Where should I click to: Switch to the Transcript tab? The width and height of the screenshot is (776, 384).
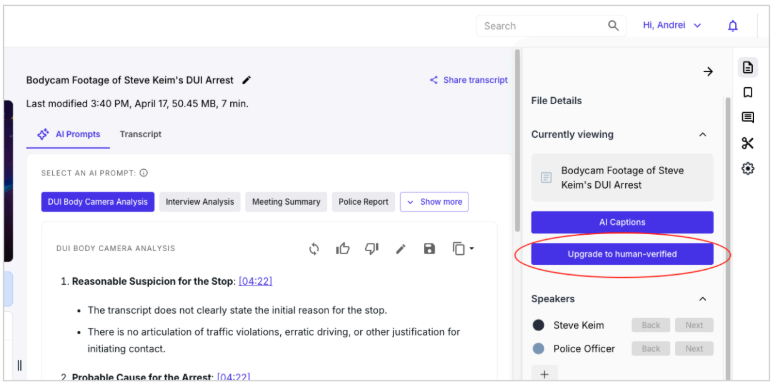[x=141, y=134]
